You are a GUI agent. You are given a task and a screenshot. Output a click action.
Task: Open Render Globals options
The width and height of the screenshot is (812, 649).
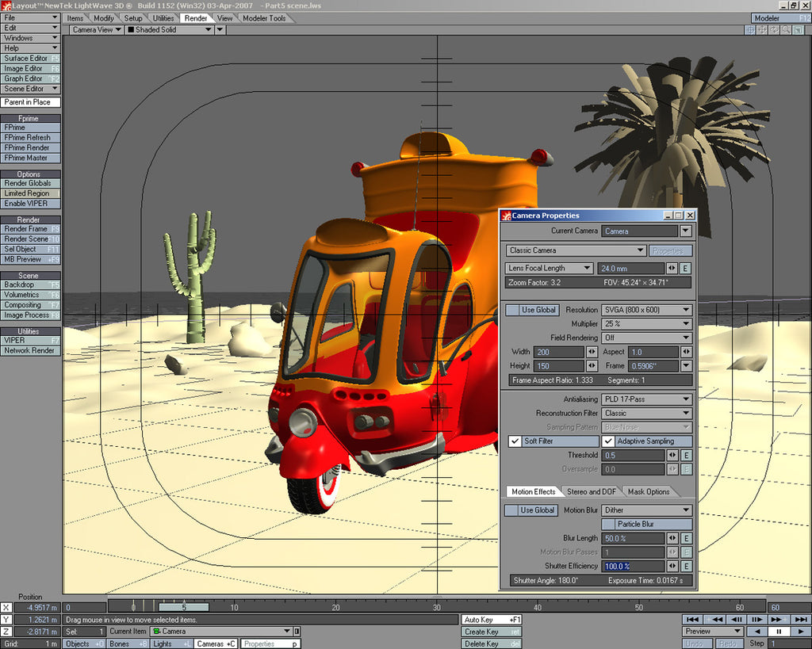point(30,183)
